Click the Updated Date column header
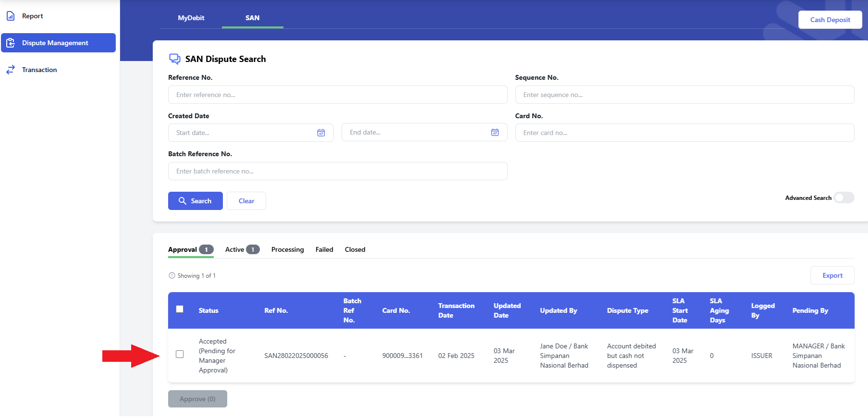This screenshot has width=868, height=419. [x=507, y=310]
